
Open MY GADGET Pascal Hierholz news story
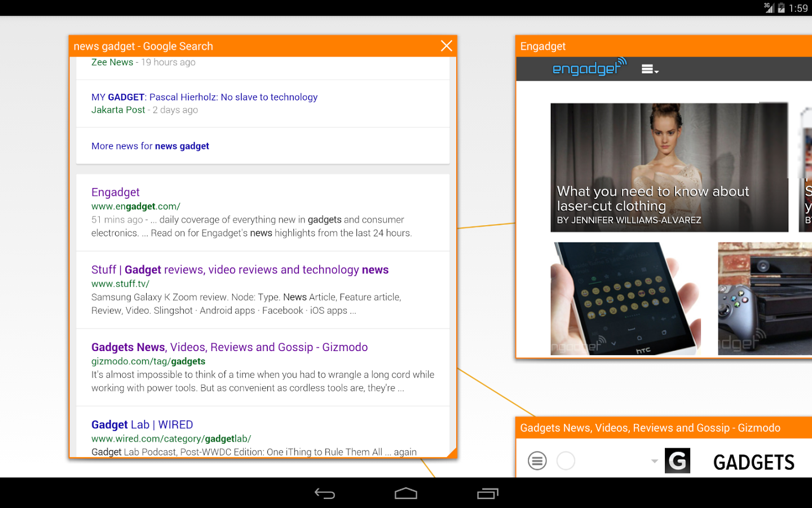pyautogui.click(x=204, y=97)
